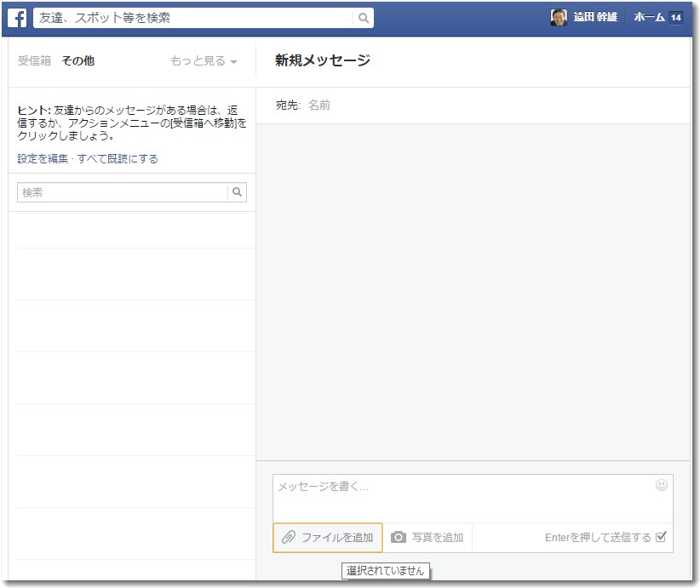Image resolution: width=700 pixels, height=588 pixels.
Task: Toggle the Enterを押して送信する checkbox
Action: [x=661, y=537]
